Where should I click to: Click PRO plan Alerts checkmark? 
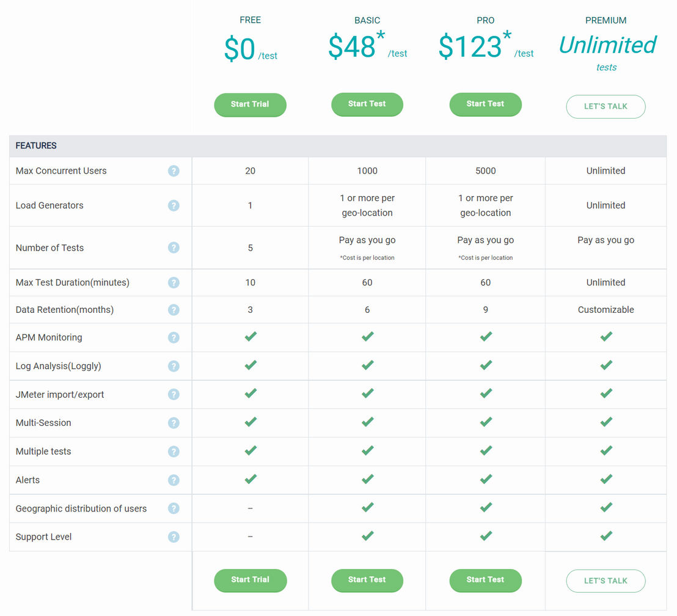(486, 479)
